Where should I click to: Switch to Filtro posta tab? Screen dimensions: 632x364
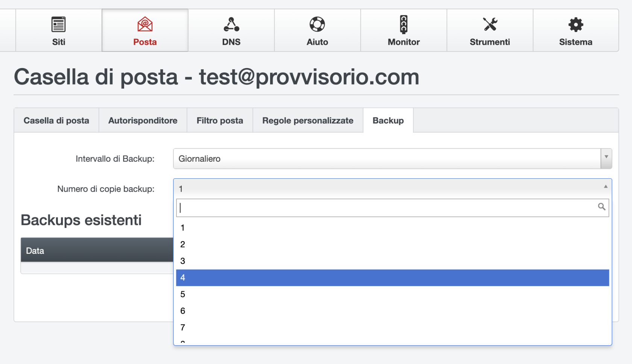pyautogui.click(x=220, y=120)
